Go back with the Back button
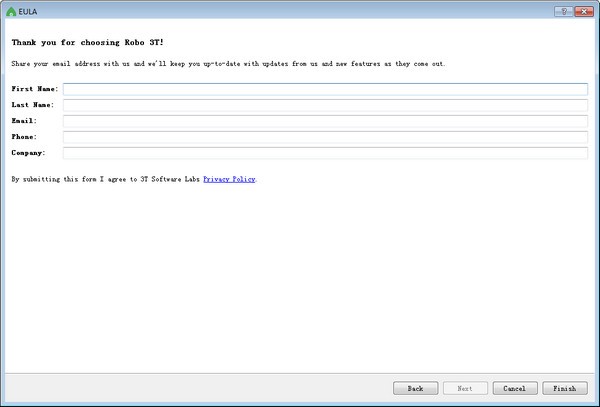 416,388
